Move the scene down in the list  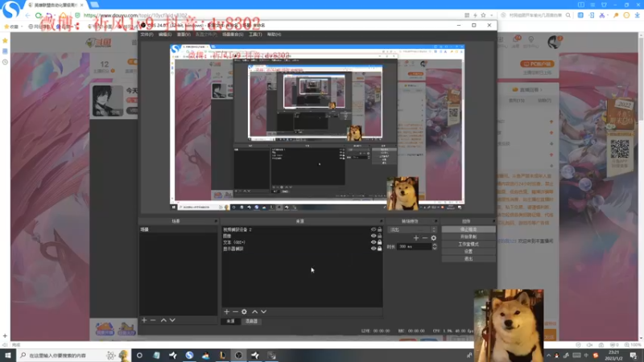coord(172,320)
